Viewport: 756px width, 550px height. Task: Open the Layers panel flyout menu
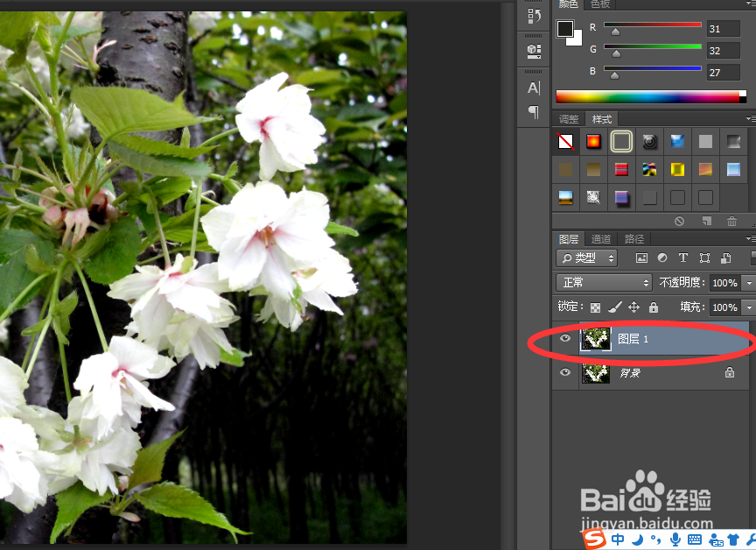click(x=751, y=238)
